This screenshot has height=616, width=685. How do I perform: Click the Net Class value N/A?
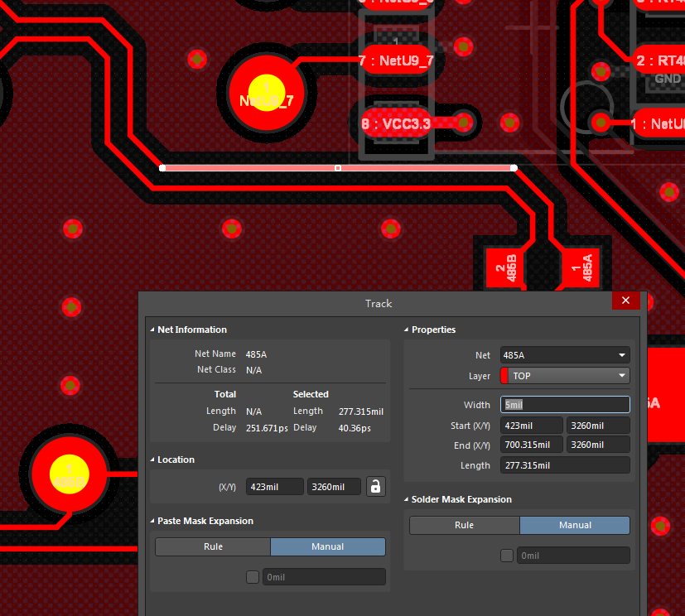(x=253, y=370)
